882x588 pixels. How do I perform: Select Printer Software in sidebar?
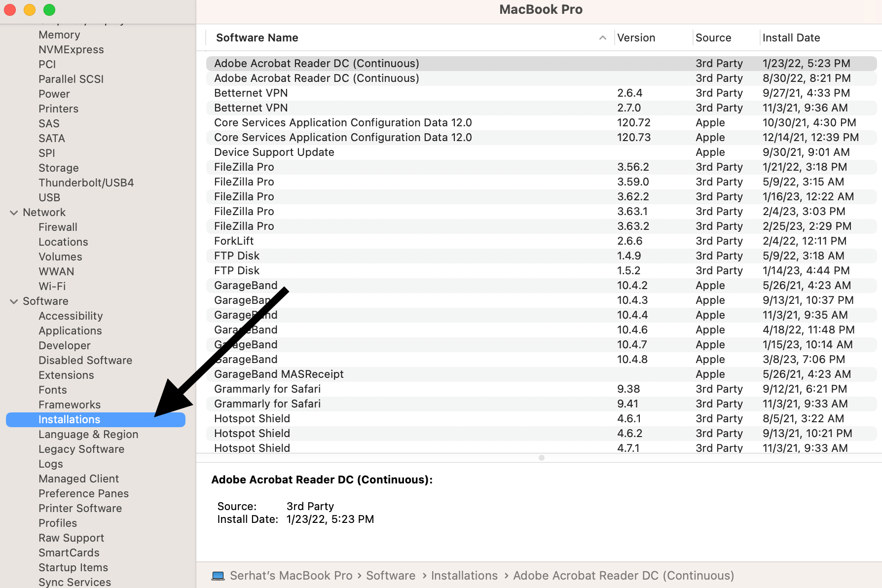click(x=80, y=509)
